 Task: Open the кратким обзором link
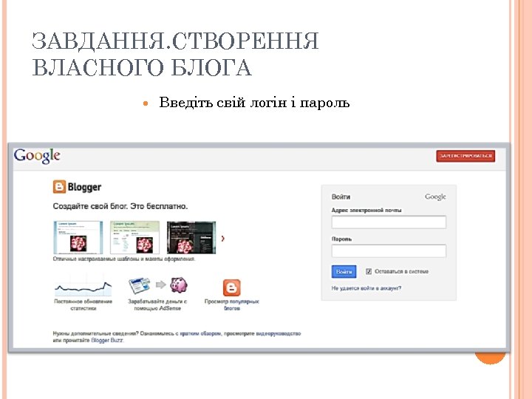[200, 333]
